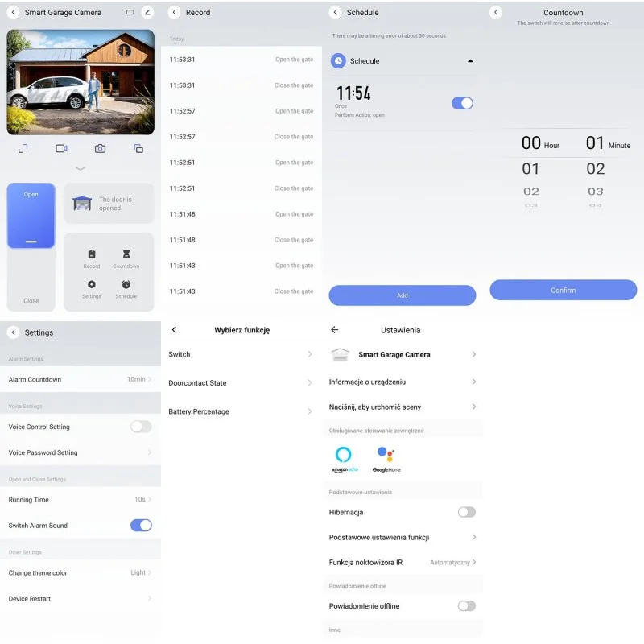Open the Change theme color option
This screenshot has width=644, height=644.
coord(80,573)
